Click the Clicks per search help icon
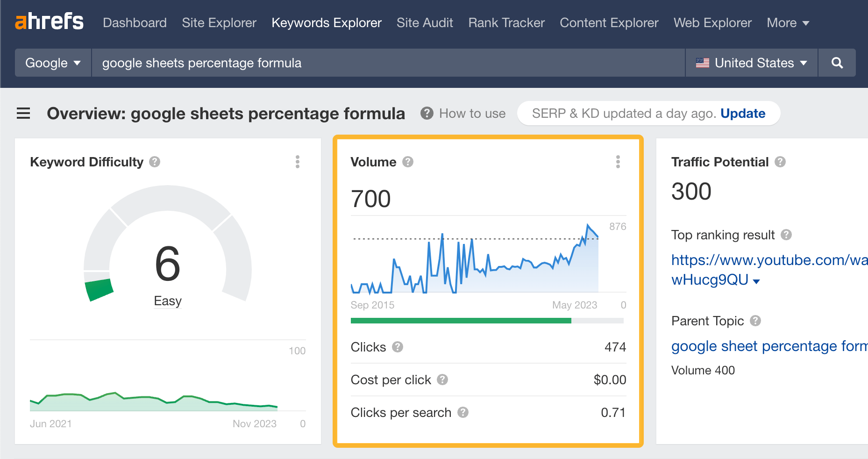 (462, 412)
